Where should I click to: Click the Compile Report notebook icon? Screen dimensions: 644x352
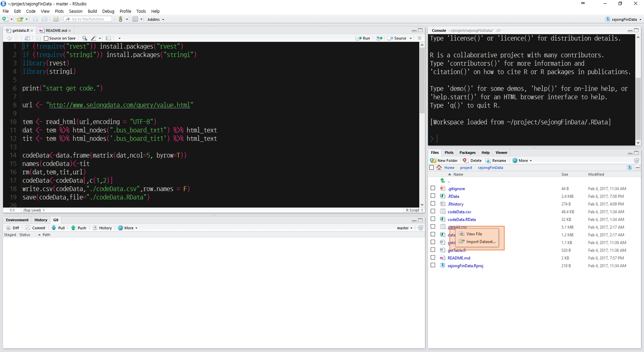coord(109,38)
